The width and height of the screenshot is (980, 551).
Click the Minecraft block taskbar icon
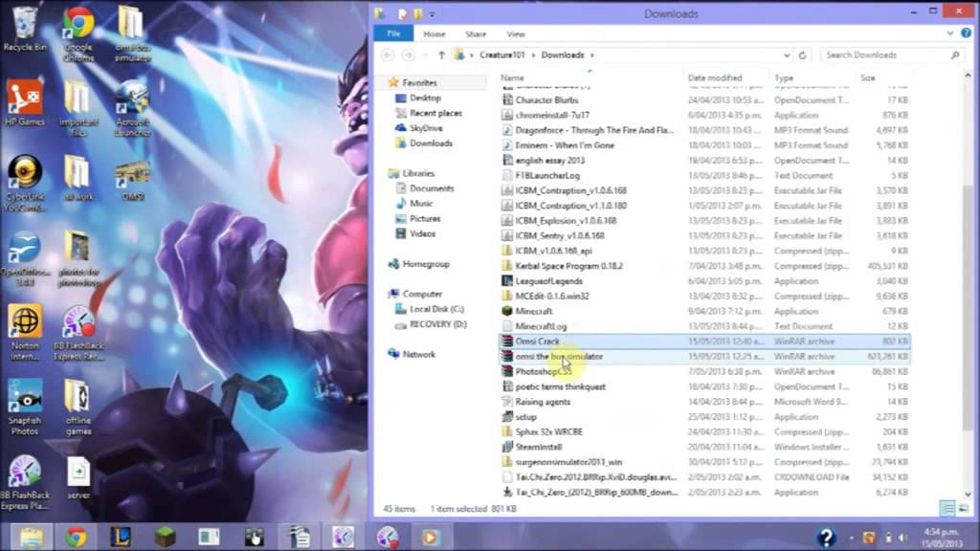pyautogui.click(x=165, y=538)
